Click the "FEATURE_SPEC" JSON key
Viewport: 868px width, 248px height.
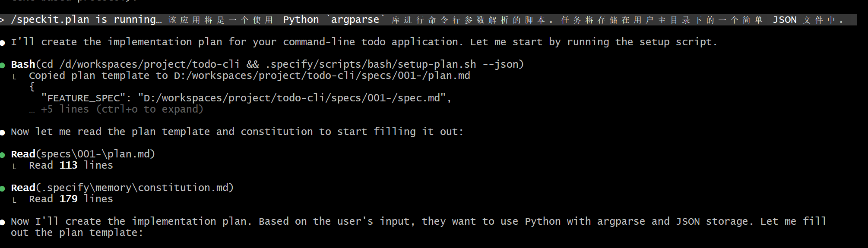(84, 98)
